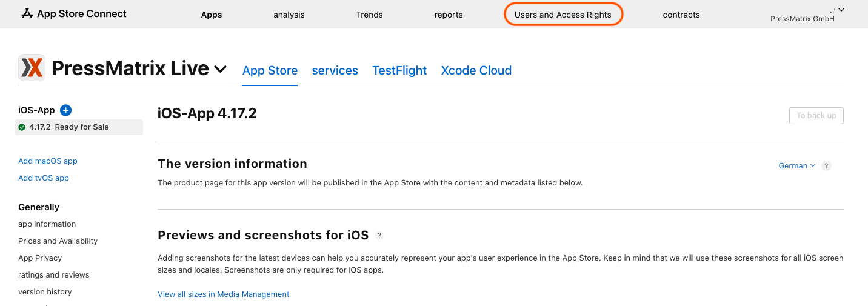Switch to the TestFlight tab
868x306 pixels.
pos(399,70)
